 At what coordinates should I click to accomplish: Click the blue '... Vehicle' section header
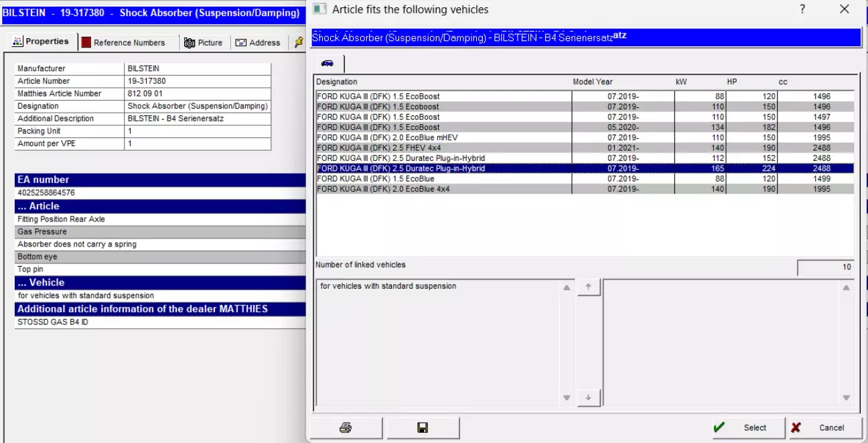pyautogui.click(x=160, y=283)
